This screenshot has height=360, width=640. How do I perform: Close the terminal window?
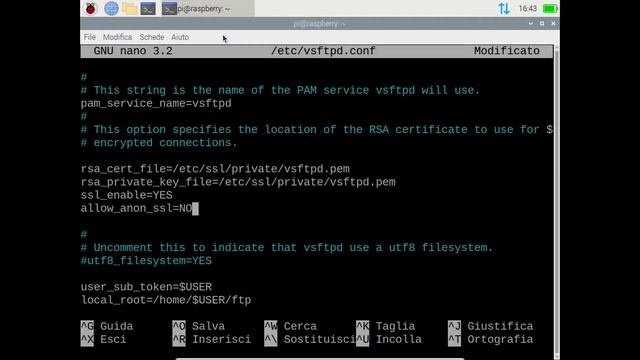tap(553, 24)
